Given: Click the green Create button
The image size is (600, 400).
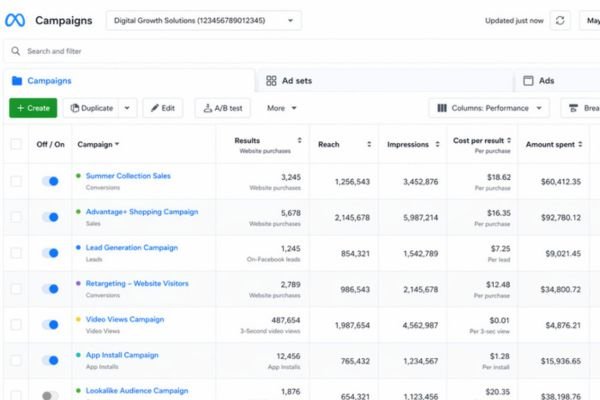Looking at the screenshot, I should click(x=33, y=108).
